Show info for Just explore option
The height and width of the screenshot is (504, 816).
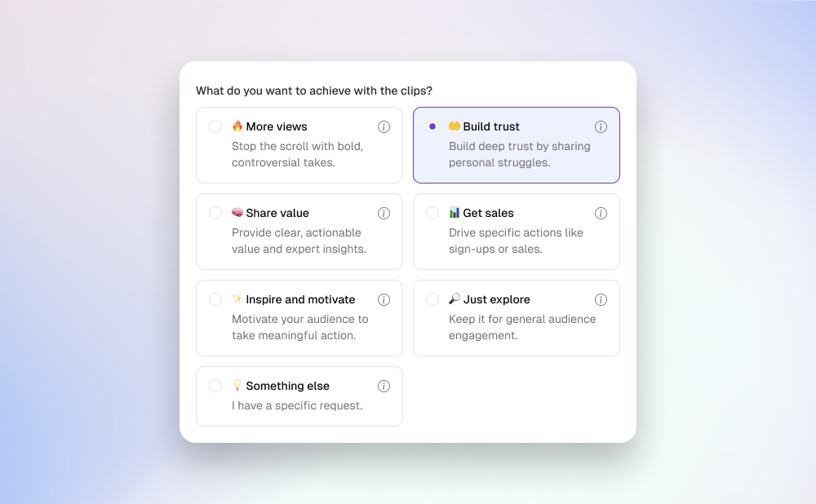click(601, 299)
